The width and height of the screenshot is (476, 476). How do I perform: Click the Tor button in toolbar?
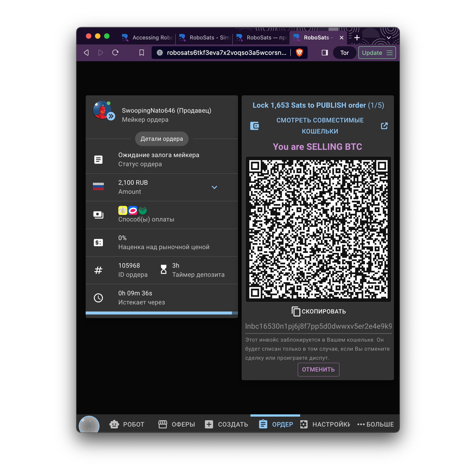pyautogui.click(x=344, y=53)
